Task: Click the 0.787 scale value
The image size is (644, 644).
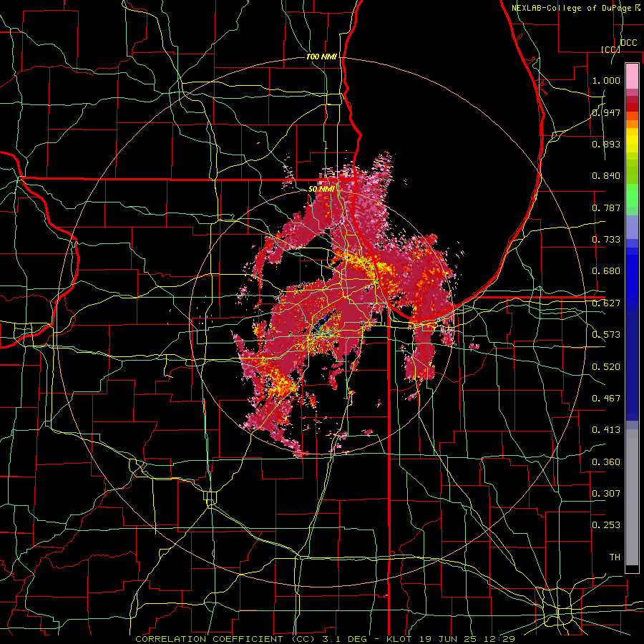Action: tap(606, 208)
